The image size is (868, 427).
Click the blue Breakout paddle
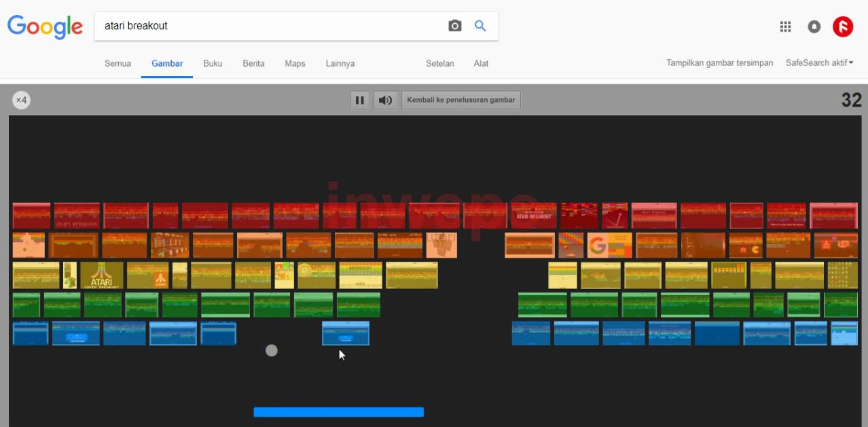coord(338,412)
